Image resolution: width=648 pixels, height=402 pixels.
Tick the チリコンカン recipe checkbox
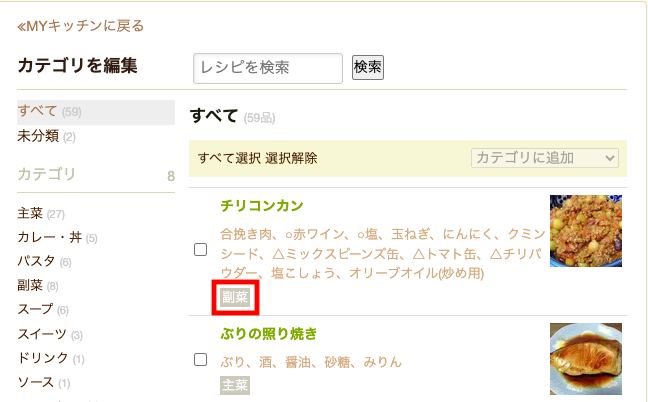pyautogui.click(x=200, y=250)
